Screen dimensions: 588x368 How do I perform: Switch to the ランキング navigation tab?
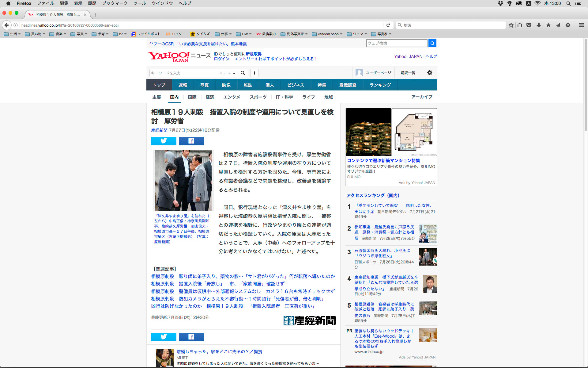pyautogui.click(x=380, y=85)
